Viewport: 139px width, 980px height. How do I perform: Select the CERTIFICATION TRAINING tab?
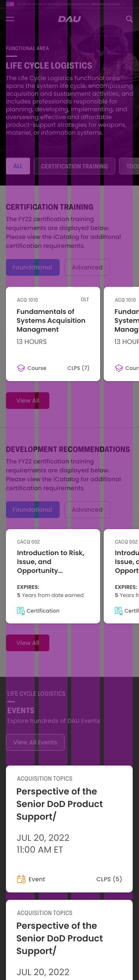[x=75, y=166]
